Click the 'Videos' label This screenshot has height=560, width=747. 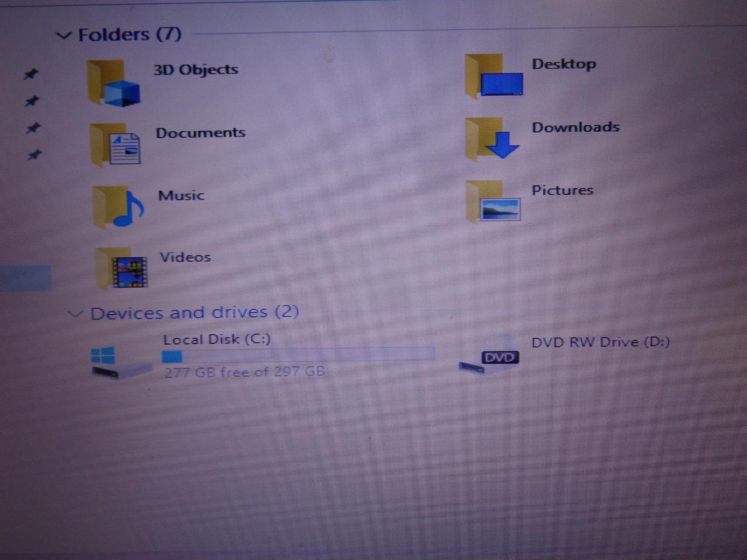point(185,257)
